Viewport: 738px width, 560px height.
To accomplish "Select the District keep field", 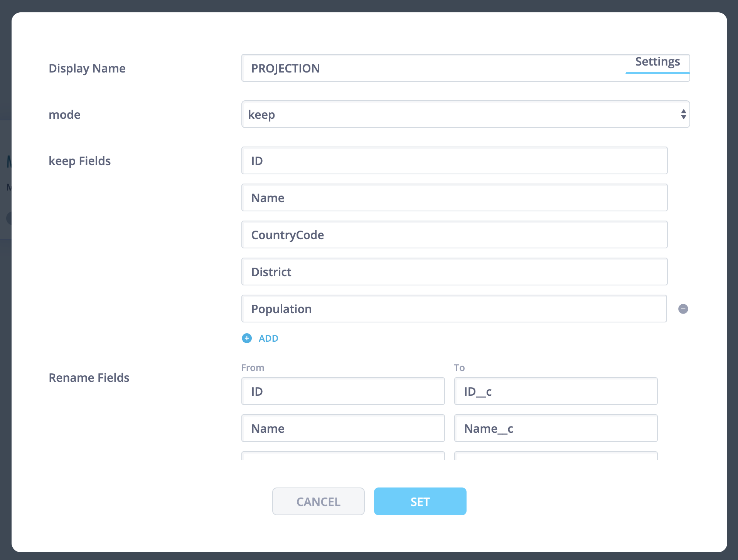I will pos(454,272).
